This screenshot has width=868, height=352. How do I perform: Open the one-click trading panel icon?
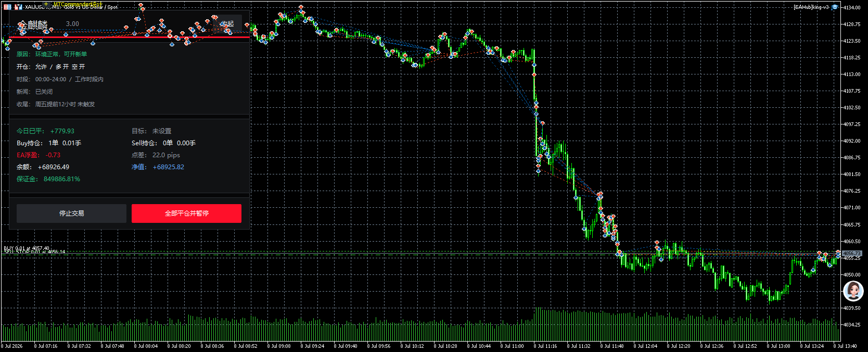tap(7, 7)
